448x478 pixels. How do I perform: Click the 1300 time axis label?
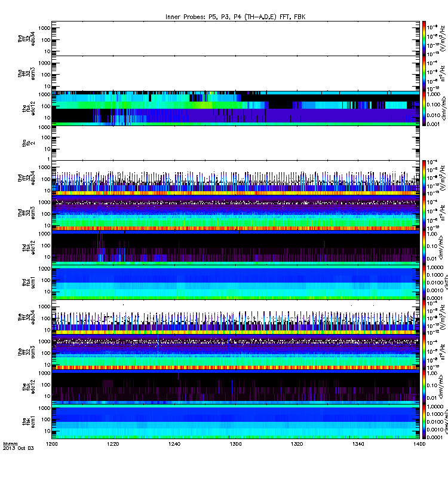pyautogui.click(x=235, y=444)
